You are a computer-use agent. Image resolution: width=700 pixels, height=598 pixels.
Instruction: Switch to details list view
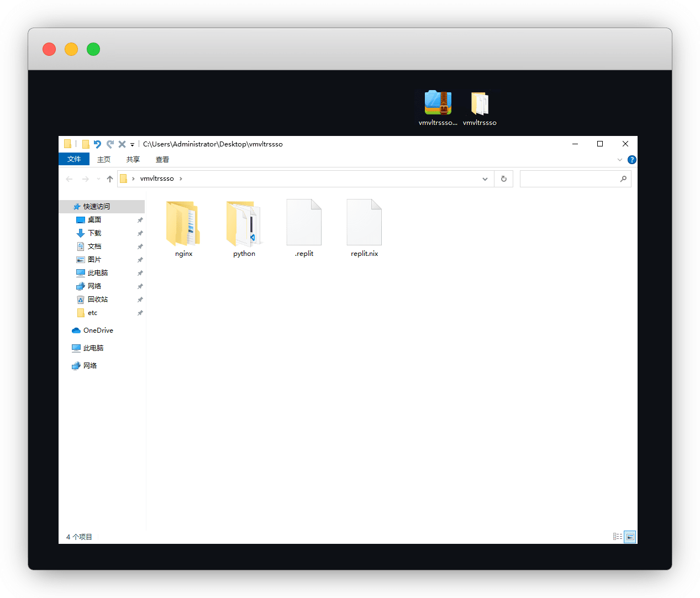pyautogui.click(x=618, y=537)
